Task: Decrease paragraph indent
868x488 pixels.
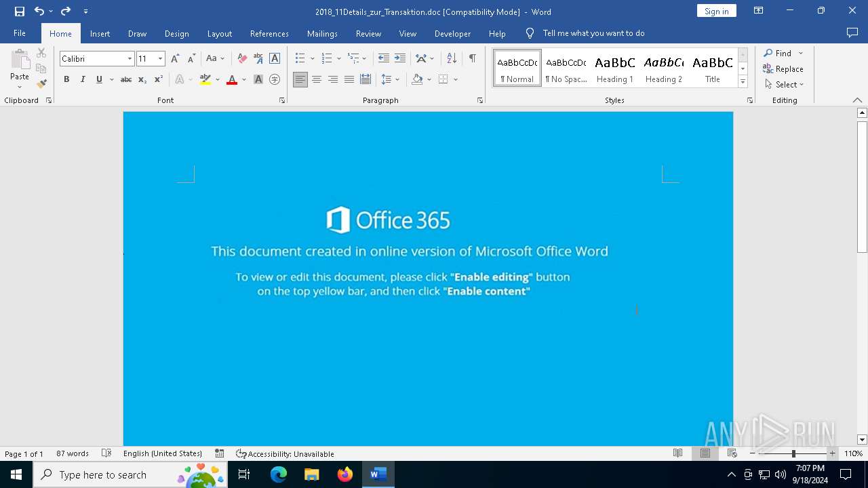Action: [384, 59]
